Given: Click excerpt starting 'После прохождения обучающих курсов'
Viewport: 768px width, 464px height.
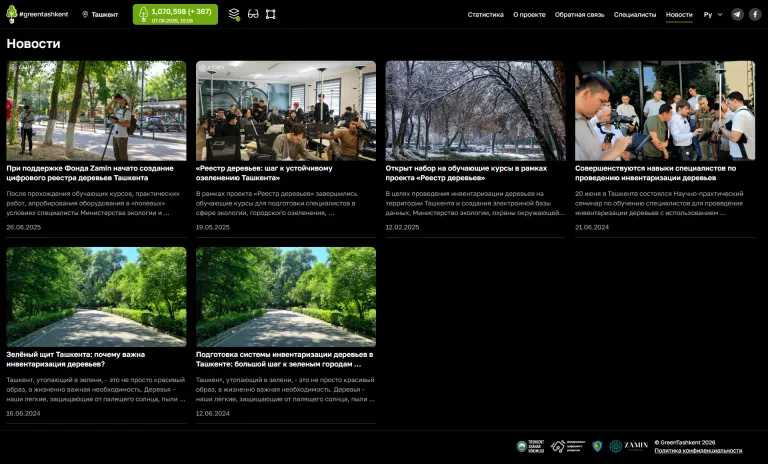Looking at the screenshot, I should pyautogui.click(x=93, y=203).
